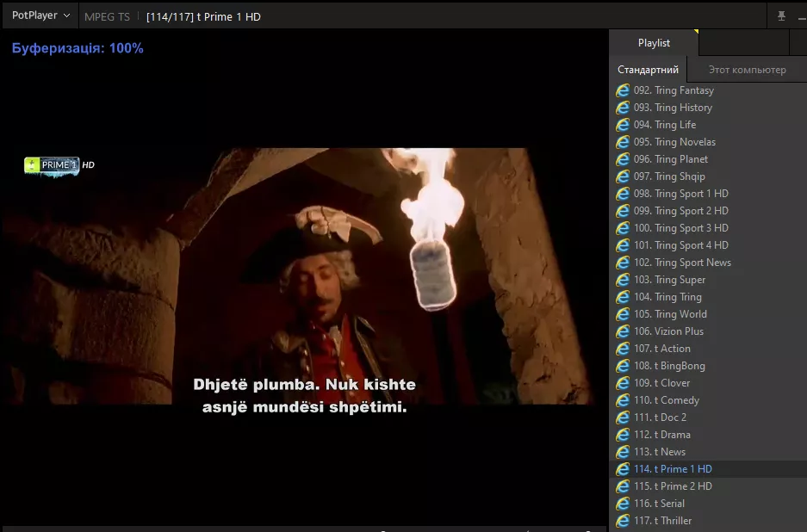Pick '100. Tring Sport 3 HD' channel
This screenshot has width=807, height=532.
tap(708, 228)
